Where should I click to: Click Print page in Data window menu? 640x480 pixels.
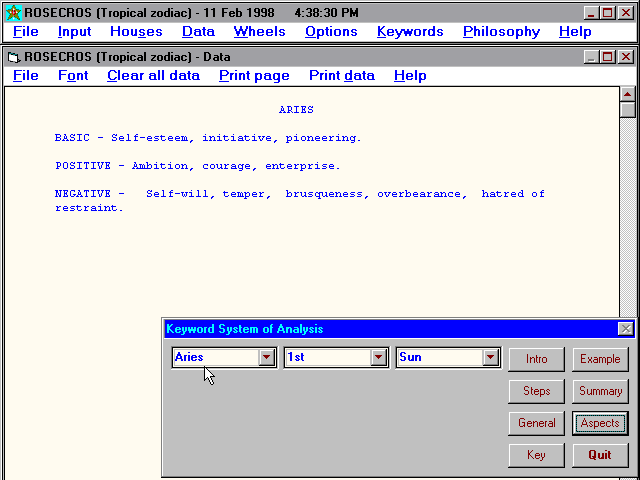click(254, 75)
